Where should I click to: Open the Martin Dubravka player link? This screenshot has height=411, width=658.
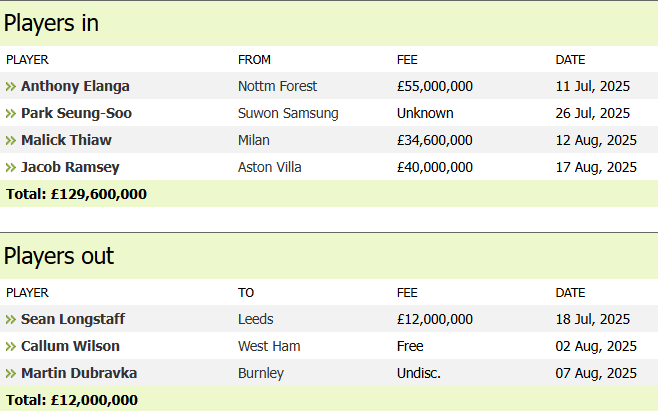tap(79, 373)
